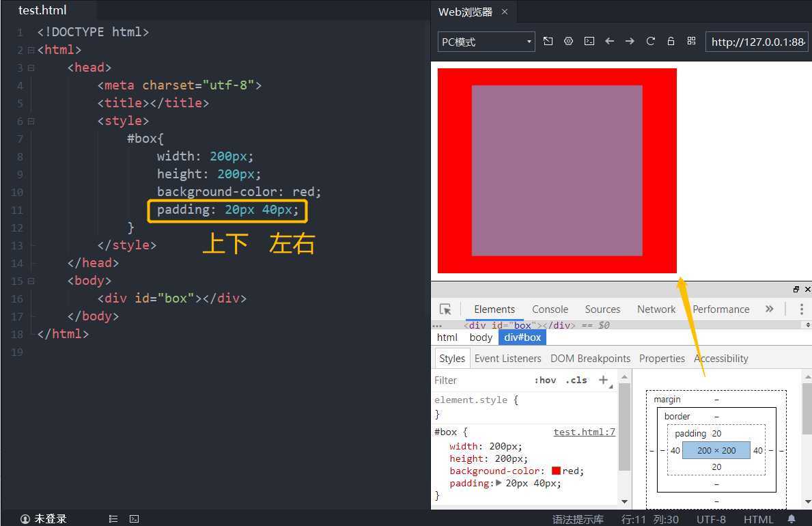The image size is (812, 526).
Task: Click the HTML language mode in status bar
Action: [758, 518]
